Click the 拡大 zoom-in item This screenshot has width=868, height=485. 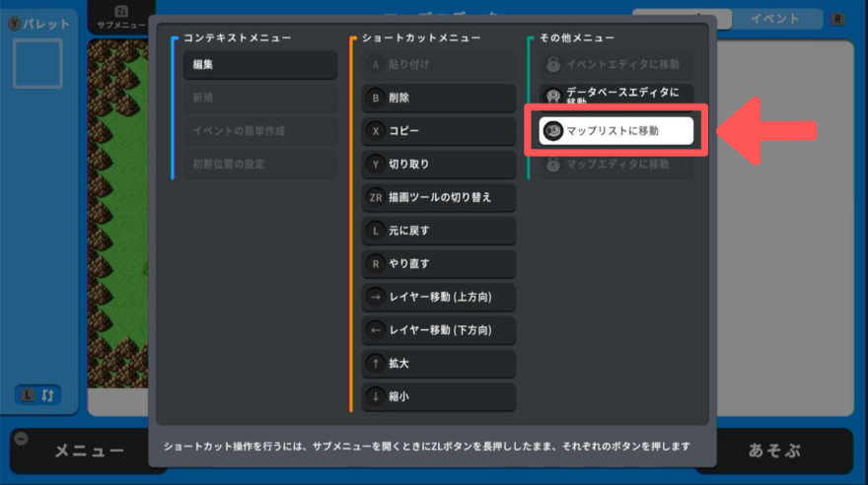pyautogui.click(x=438, y=364)
